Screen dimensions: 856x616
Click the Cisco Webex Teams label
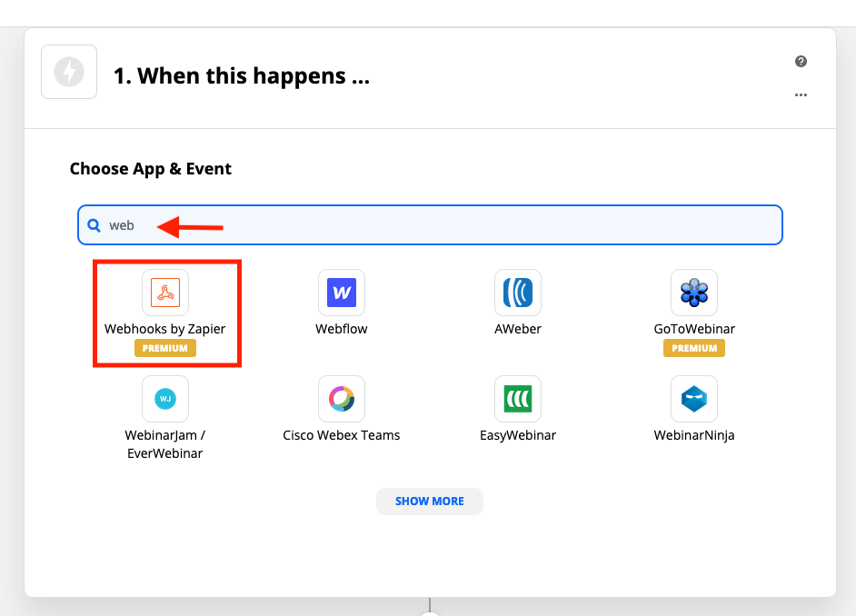click(341, 435)
